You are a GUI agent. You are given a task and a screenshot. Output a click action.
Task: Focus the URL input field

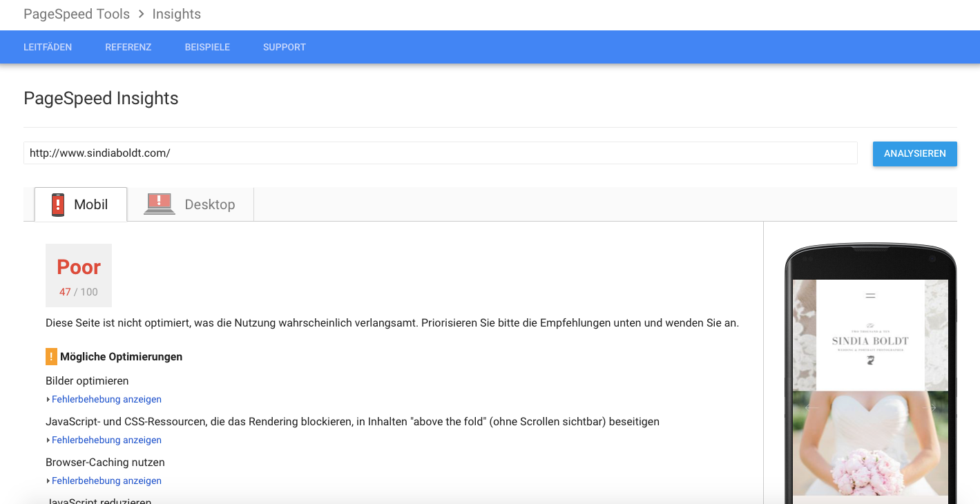[441, 153]
